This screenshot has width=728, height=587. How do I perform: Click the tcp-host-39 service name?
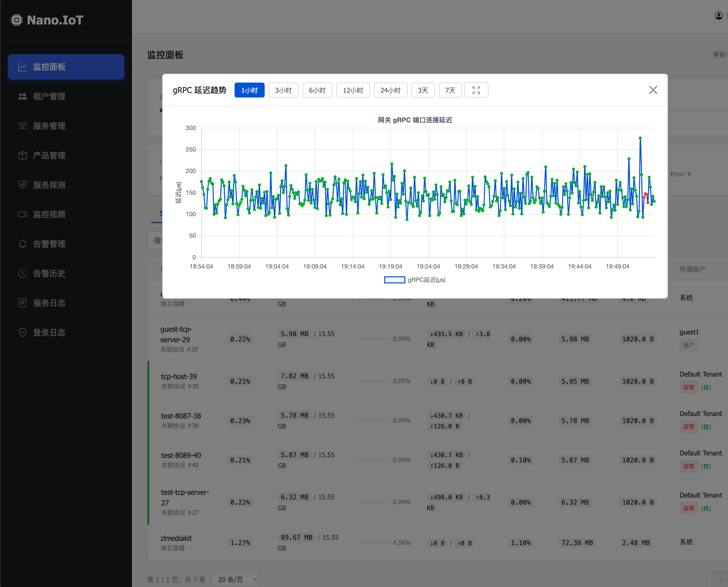[x=179, y=376]
